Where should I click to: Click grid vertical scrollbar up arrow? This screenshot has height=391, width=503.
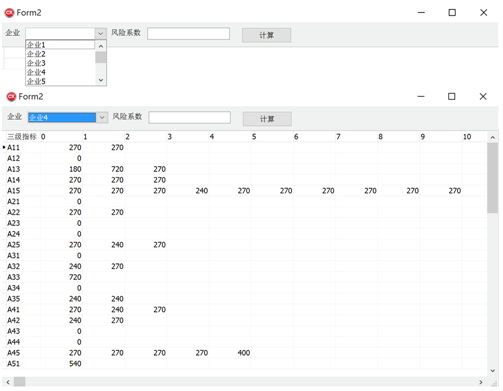493,137
